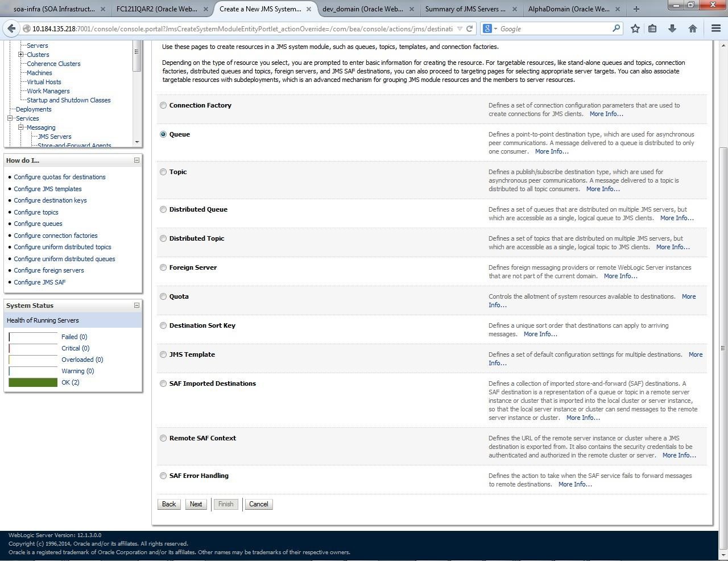728x561 pixels.
Task: Close the Create a New JMS System tab
Action: 309,9
